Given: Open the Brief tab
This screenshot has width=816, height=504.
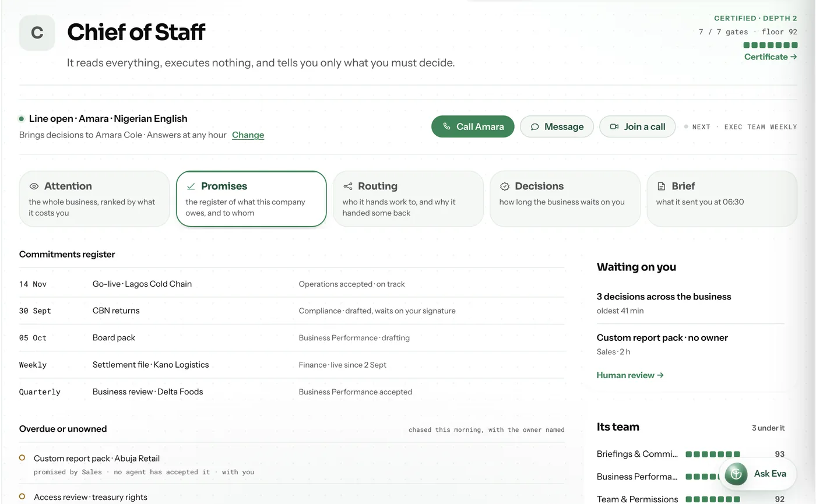Looking at the screenshot, I should click(722, 199).
